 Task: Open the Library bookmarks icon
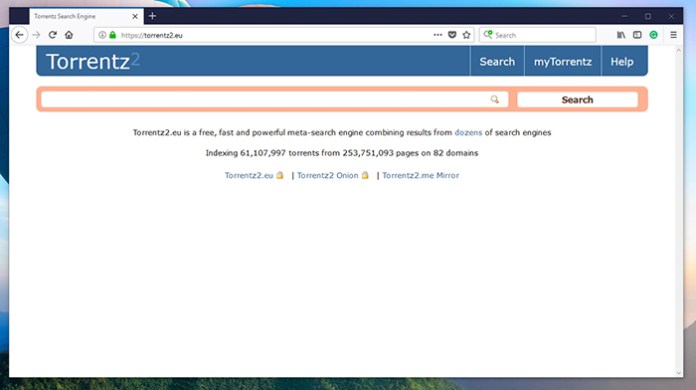coord(621,35)
